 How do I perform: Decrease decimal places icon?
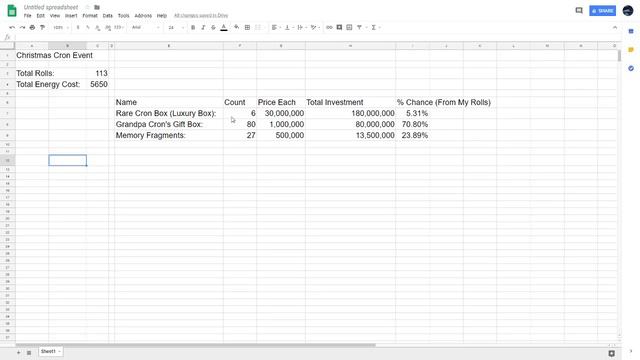point(98,27)
